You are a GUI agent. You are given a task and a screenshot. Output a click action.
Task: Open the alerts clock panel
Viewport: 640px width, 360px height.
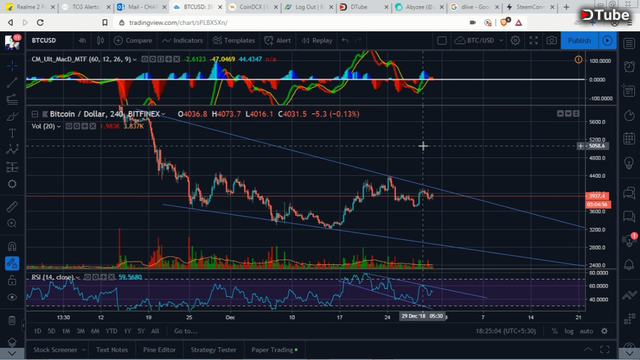(x=629, y=66)
